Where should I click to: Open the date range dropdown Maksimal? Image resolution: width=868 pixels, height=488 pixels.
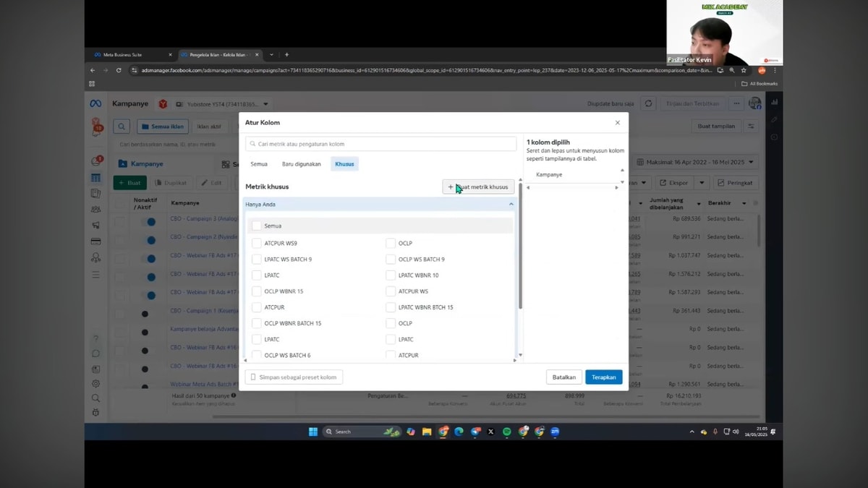pyautogui.click(x=695, y=163)
